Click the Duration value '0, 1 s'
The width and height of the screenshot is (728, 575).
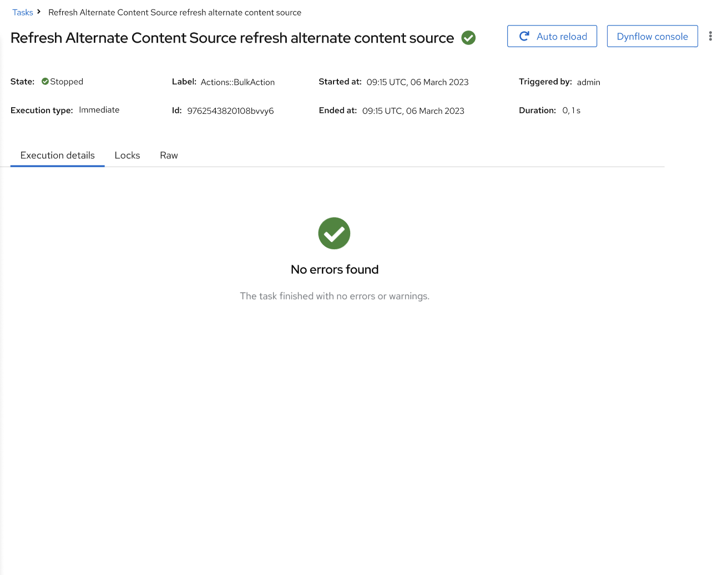571,110
